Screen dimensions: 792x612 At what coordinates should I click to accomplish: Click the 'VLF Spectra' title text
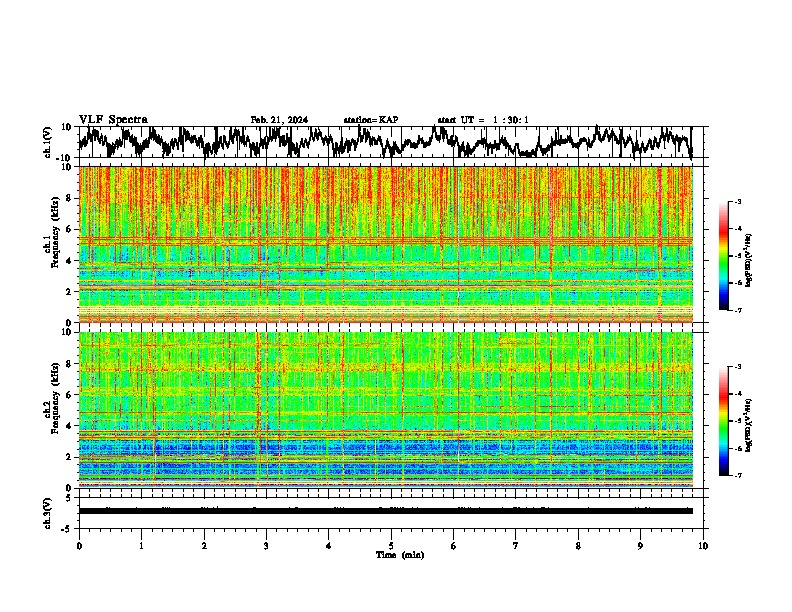[x=113, y=120]
